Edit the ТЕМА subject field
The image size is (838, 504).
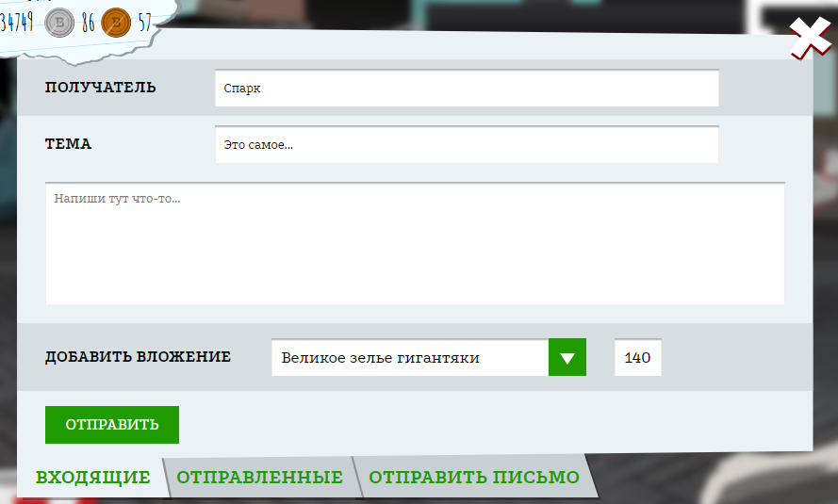pyautogui.click(x=467, y=145)
